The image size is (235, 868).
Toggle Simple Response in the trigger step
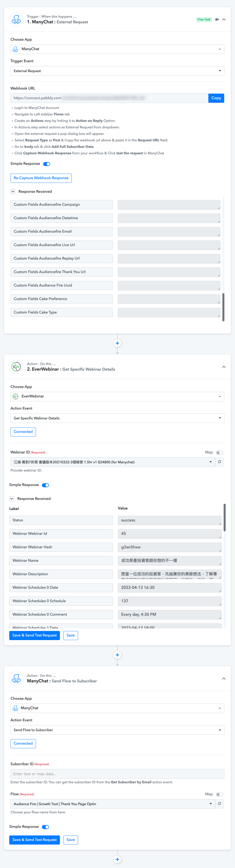pos(47,164)
